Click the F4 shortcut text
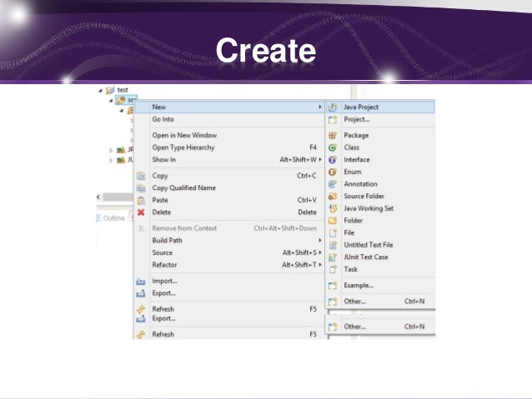The height and width of the screenshot is (399, 532). tap(313, 147)
